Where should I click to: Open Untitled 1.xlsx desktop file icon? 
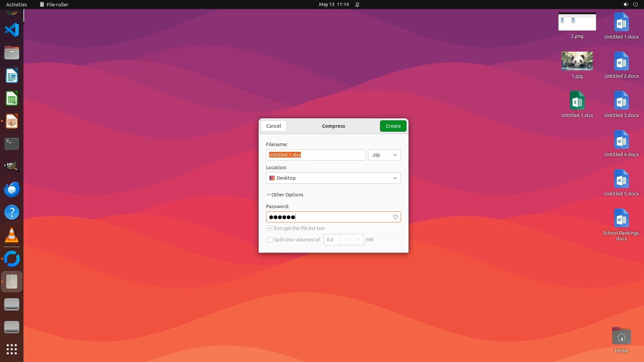(577, 101)
